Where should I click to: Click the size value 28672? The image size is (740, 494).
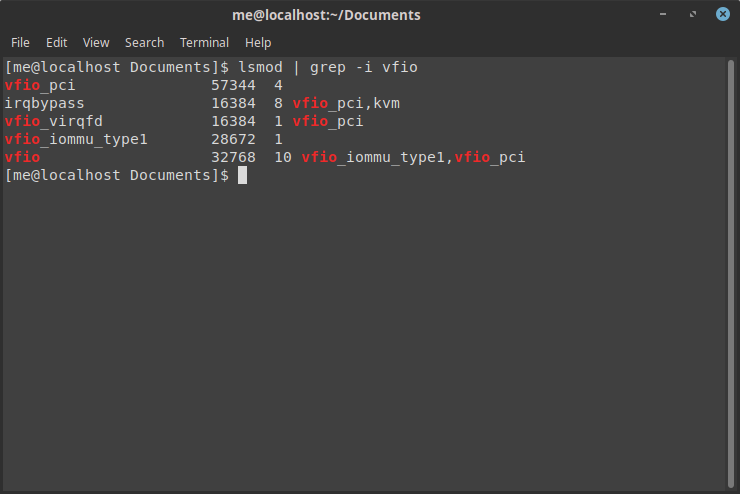click(x=233, y=139)
